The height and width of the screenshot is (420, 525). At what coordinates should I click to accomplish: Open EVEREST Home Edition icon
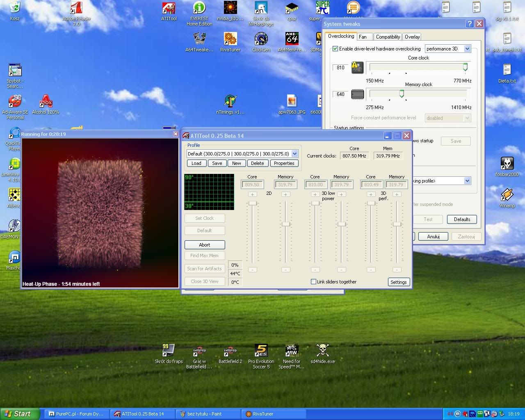point(199,14)
